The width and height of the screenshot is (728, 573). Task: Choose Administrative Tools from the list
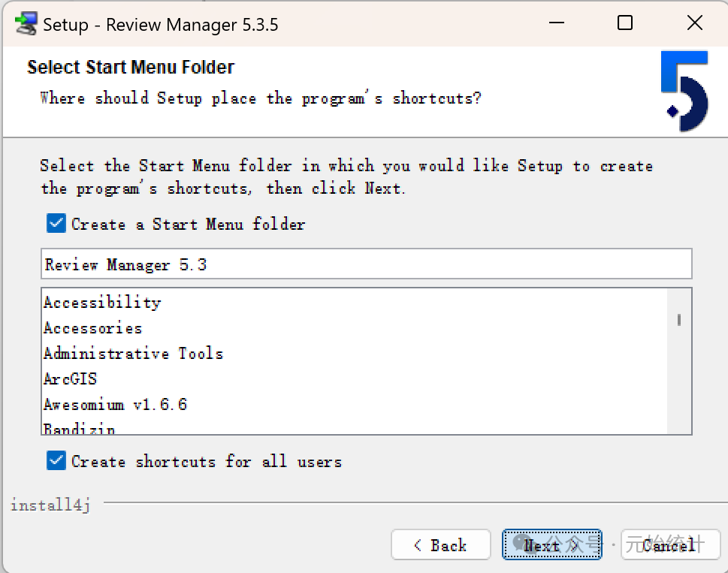tap(133, 354)
